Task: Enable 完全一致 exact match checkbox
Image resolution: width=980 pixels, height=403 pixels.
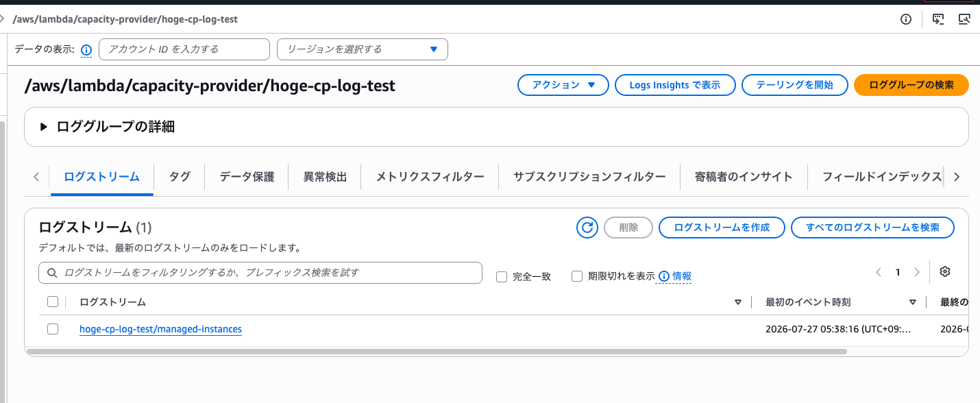Action: 502,277
